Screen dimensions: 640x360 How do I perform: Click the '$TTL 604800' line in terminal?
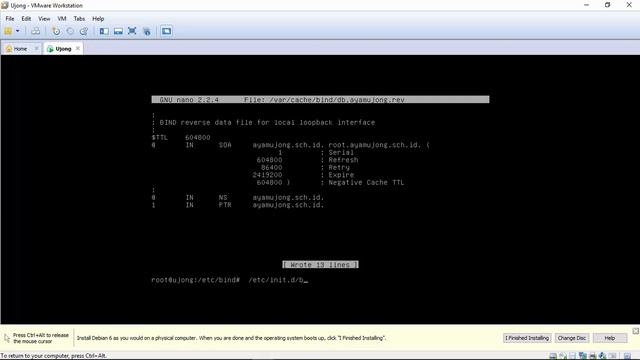click(181, 138)
